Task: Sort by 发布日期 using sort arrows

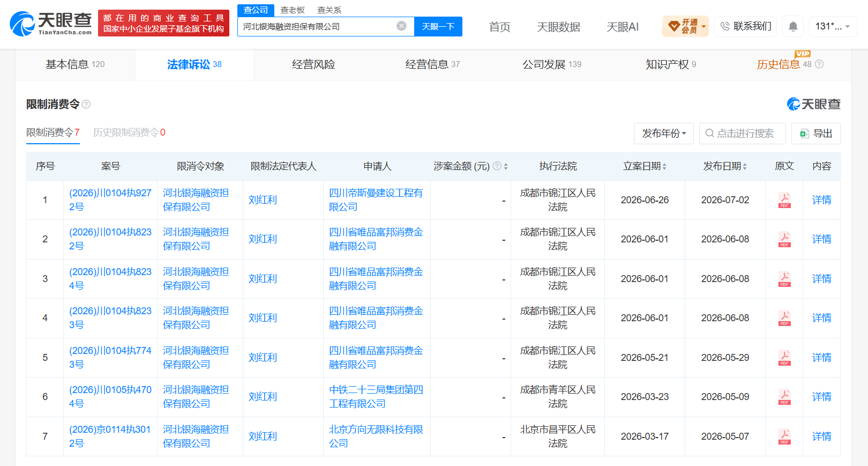Action: click(745, 167)
